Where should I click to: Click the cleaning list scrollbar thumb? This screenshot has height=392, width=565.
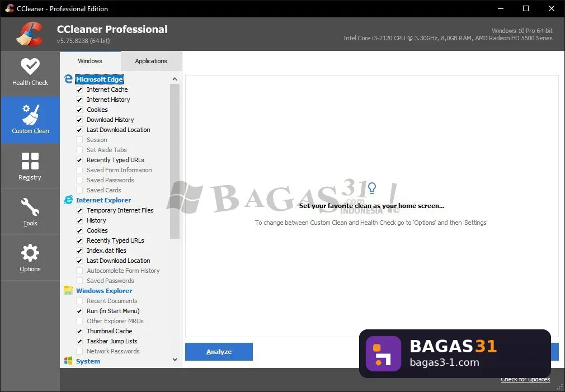(175, 161)
